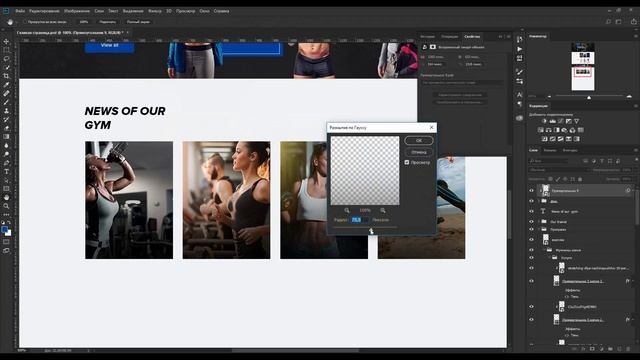Click the foreground color swatch
The height and width of the screenshot is (360, 640).
[x=4, y=230]
